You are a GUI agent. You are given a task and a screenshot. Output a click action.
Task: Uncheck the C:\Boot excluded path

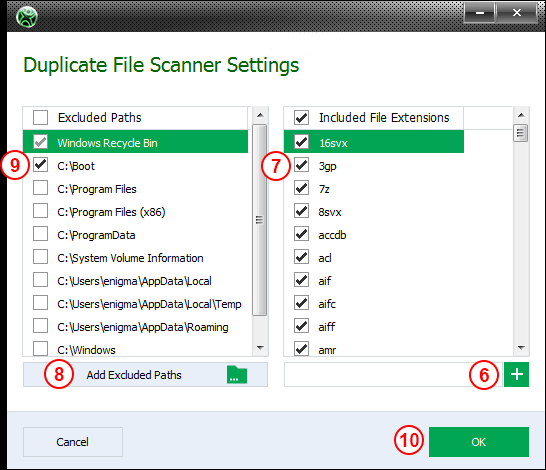40,164
